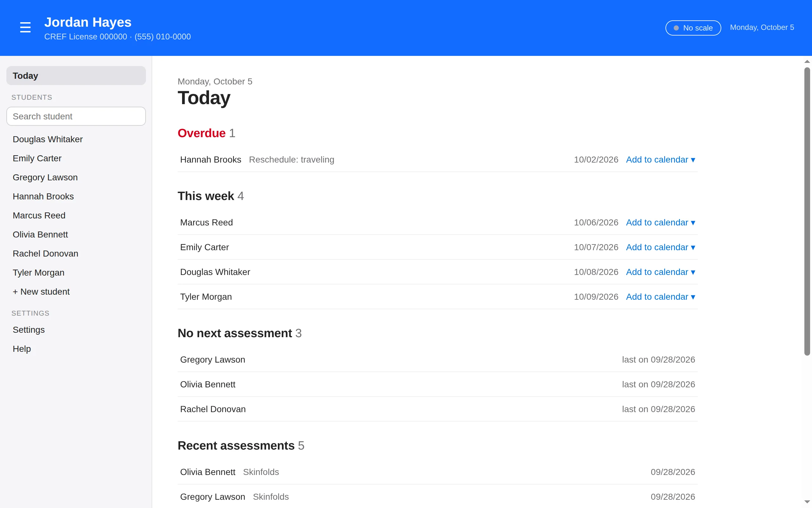Viewport: 812px width, 508px height.
Task: Click the scrollbar up arrow
Action: tap(807, 62)
